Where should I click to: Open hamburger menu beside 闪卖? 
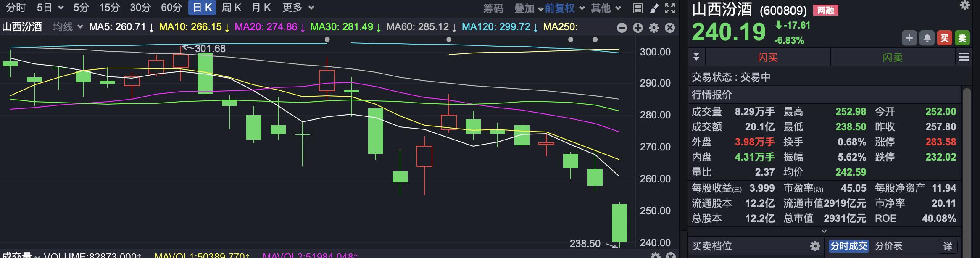[964, 57]
